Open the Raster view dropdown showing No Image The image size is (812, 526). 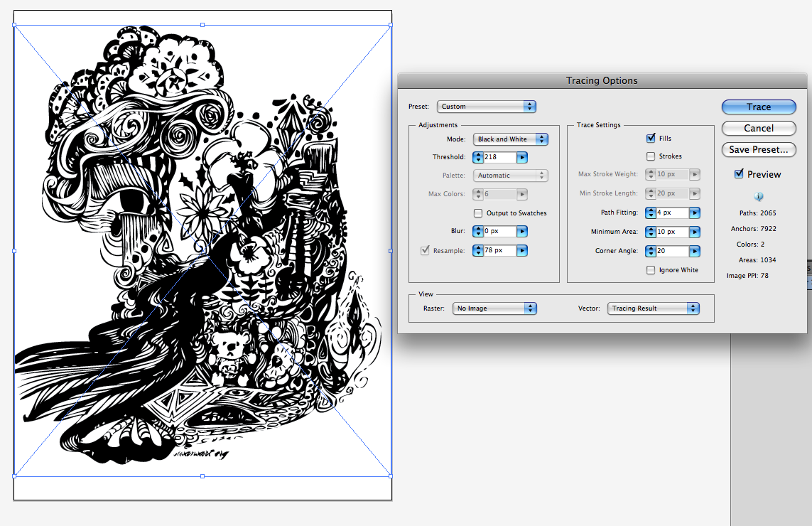pos(494,308)
